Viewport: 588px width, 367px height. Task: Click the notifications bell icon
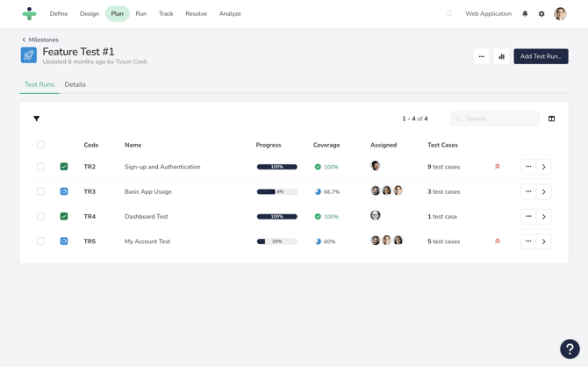pyautogui.click(x=525, y=14)
